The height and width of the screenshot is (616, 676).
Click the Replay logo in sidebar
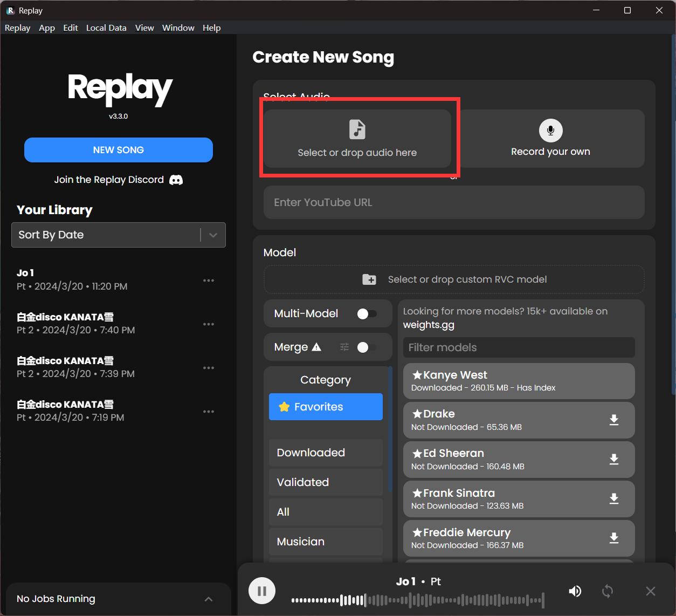pos(120,88)
